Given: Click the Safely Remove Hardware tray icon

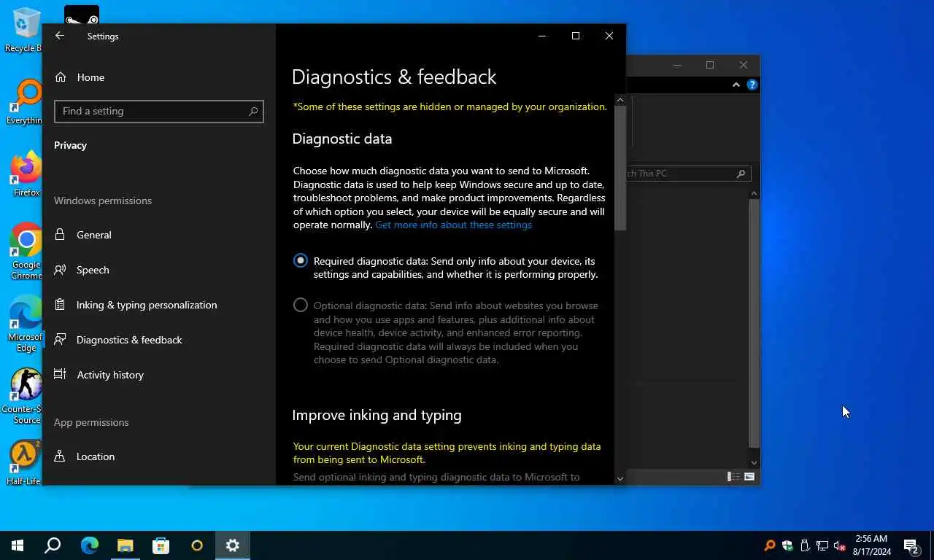Looking at the screenshot, I should pyautogui.click(x=805, y=545).
